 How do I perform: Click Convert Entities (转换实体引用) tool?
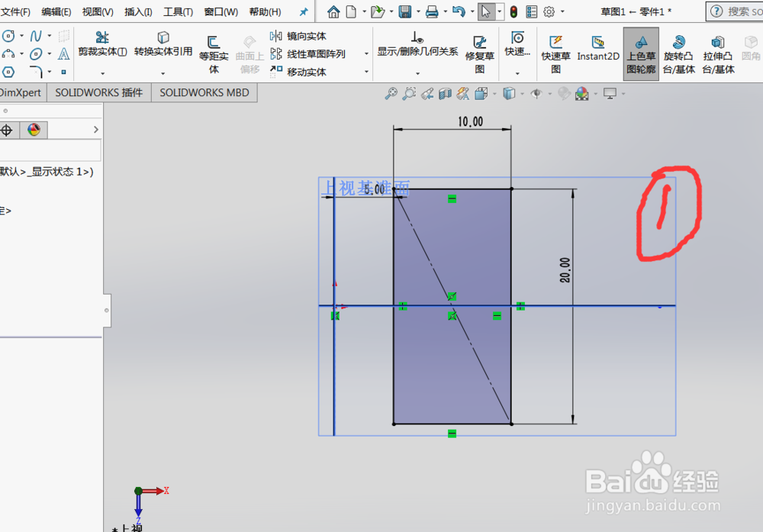(163, 44)
